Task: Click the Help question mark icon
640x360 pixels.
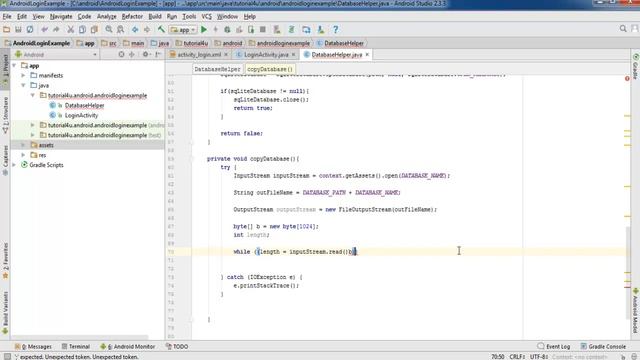Action: (x=335, y=29)
